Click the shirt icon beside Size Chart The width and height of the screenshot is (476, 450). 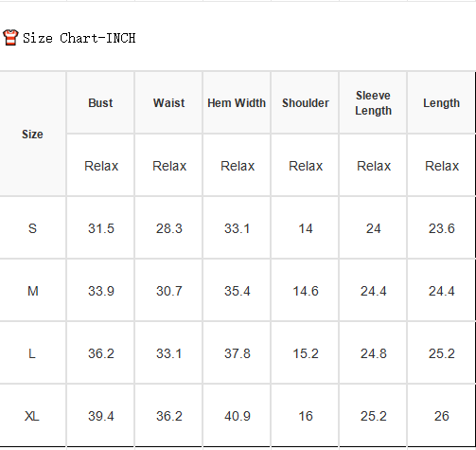10,38
